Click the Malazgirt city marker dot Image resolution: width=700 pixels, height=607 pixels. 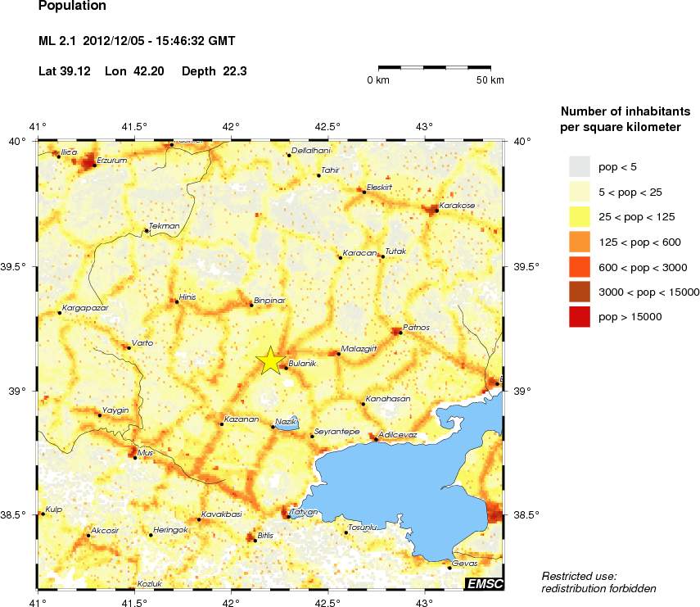339,354
